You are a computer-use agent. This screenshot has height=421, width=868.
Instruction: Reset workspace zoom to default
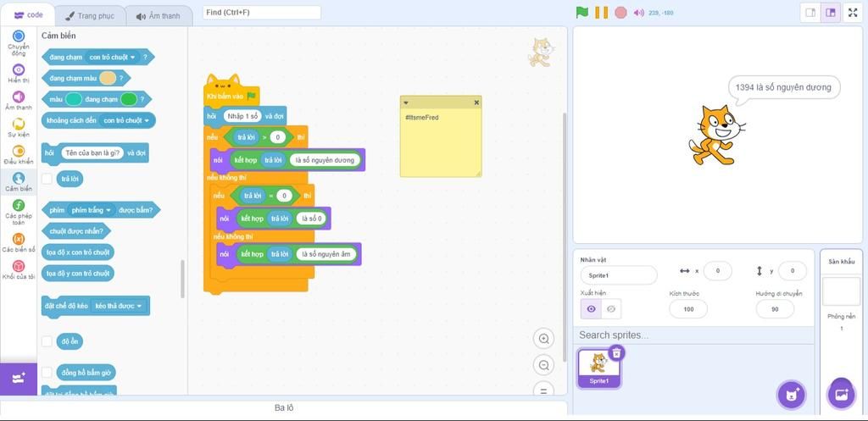[x=543, y=390]
